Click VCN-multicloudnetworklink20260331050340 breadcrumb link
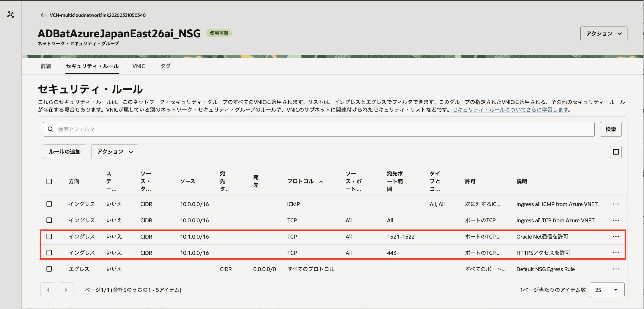The height and width of the screenshot is (309, 644). tap(98, 15)
